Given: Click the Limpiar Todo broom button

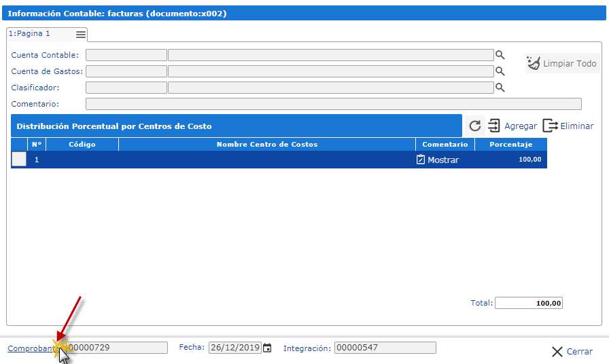Looking at the screenshot, I should (562, 63).
